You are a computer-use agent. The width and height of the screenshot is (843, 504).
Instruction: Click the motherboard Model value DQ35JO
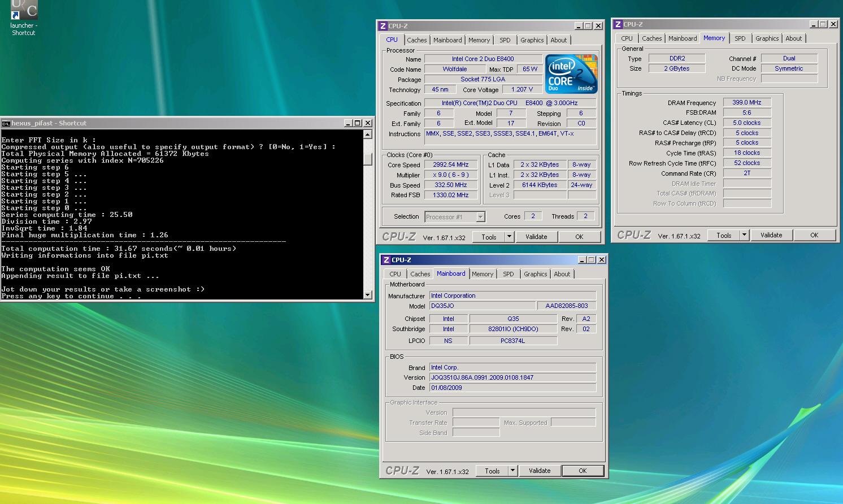(x=482, y=306)
